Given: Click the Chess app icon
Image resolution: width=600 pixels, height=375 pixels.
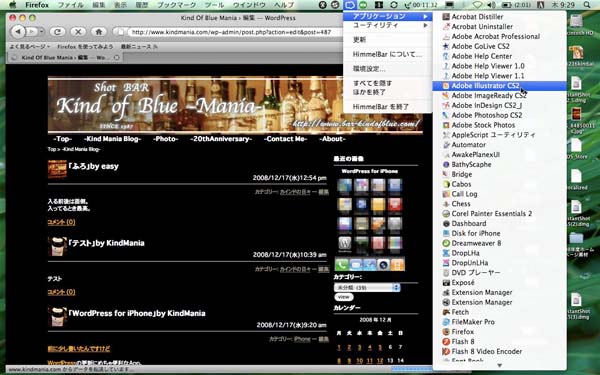Looking at the screenshot, I should (446, 204).
